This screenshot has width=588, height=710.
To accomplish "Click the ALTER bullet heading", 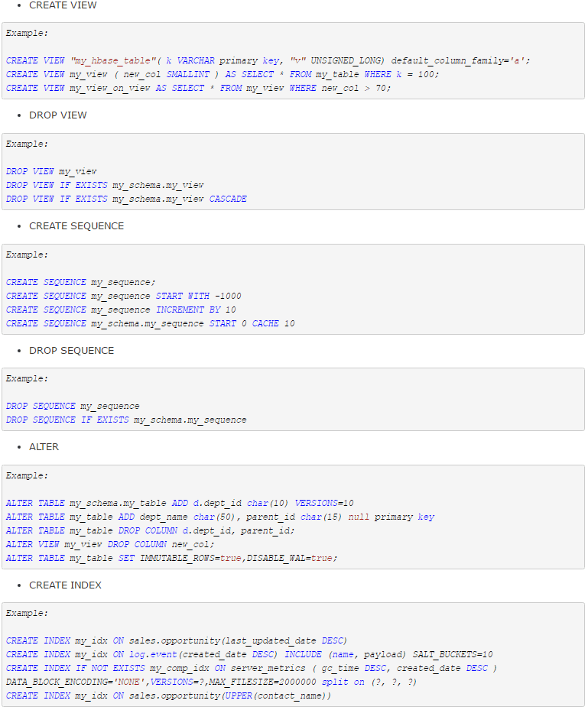I will coord(44,447).
